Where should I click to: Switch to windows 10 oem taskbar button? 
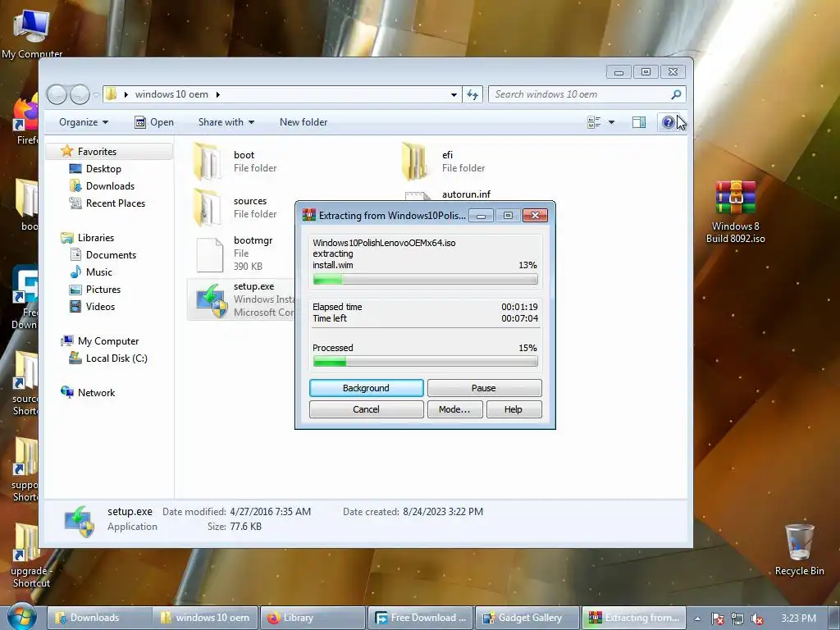click(x=206, y=618)
